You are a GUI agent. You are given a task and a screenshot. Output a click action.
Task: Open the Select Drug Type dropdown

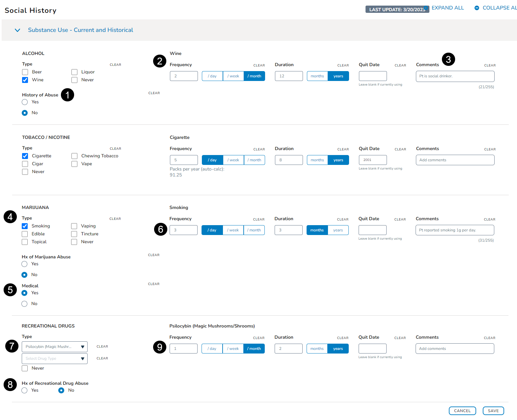(55, 358)
